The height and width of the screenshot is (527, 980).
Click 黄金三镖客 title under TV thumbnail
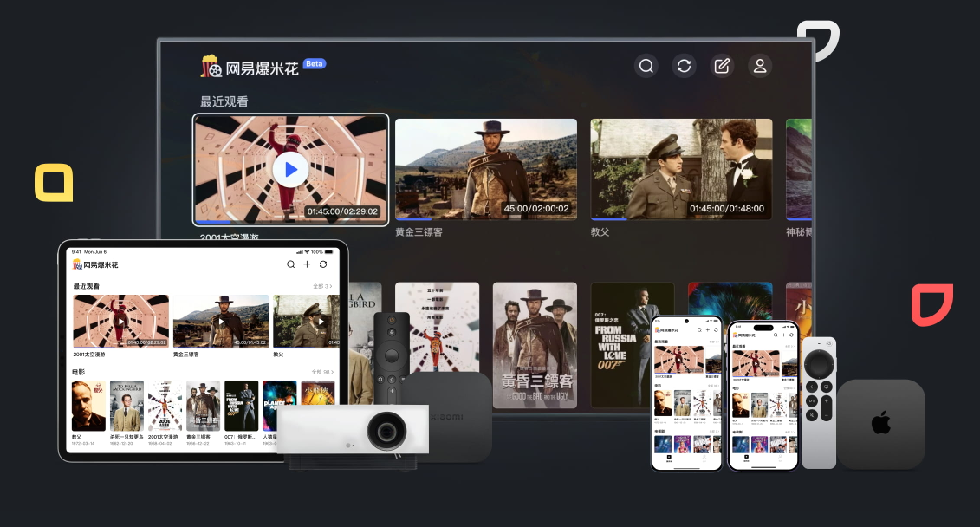419,232
